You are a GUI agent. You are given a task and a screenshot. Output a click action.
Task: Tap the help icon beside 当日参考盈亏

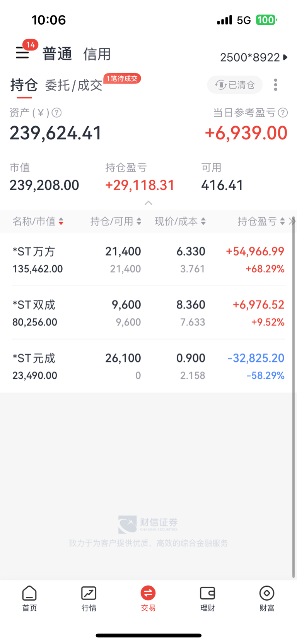click(x=283, y=113)
